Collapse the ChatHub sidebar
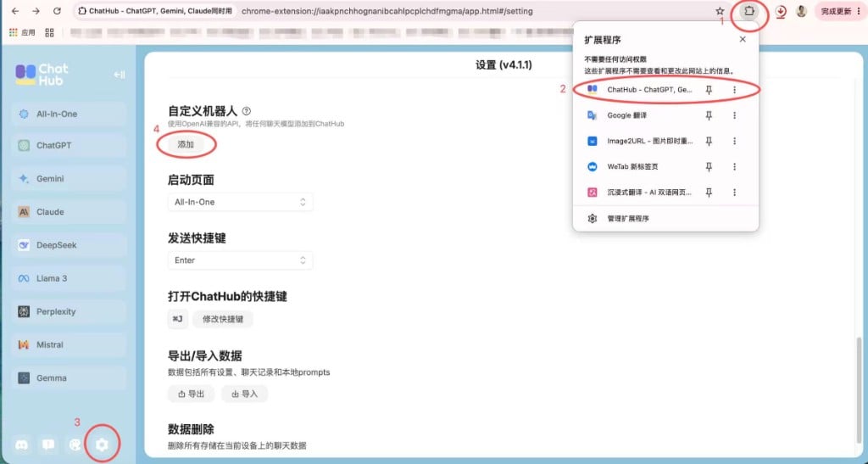 coord(119,75)
